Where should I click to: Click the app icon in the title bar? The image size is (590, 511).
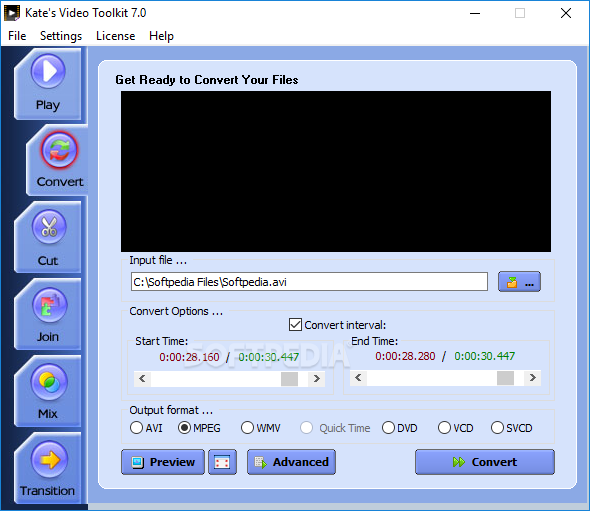click(12, 13)
